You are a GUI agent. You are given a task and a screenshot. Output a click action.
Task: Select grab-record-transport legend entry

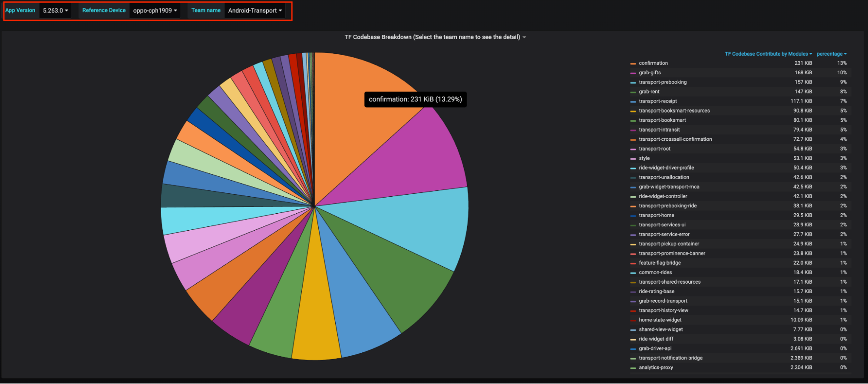click(x=663, y=301)
